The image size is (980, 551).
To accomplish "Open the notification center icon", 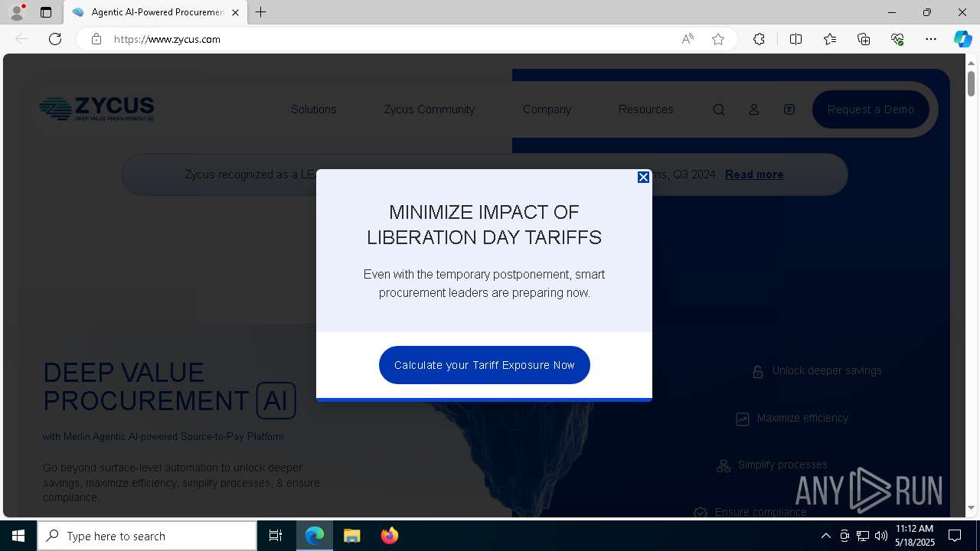I will pyautogui.click(x=955, y=536).
